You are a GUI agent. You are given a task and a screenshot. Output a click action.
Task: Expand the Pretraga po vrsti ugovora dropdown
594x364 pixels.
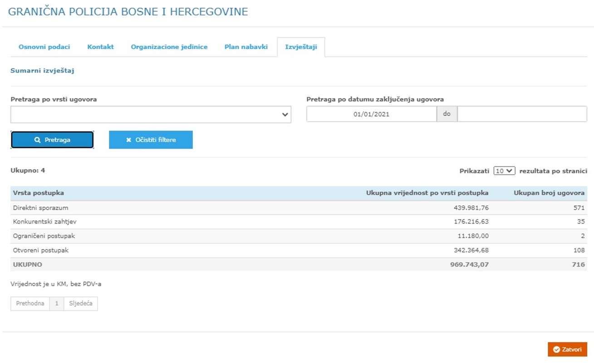151,115
